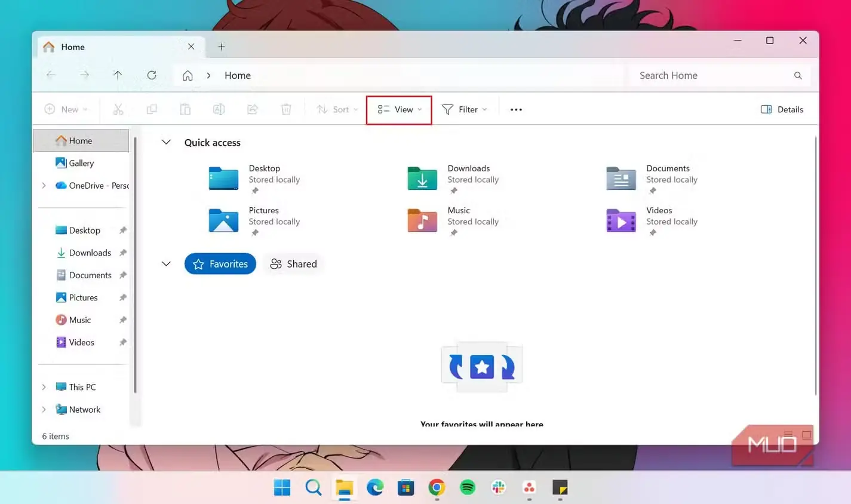Open the Filter dropdown menu

tap(465, 109)
